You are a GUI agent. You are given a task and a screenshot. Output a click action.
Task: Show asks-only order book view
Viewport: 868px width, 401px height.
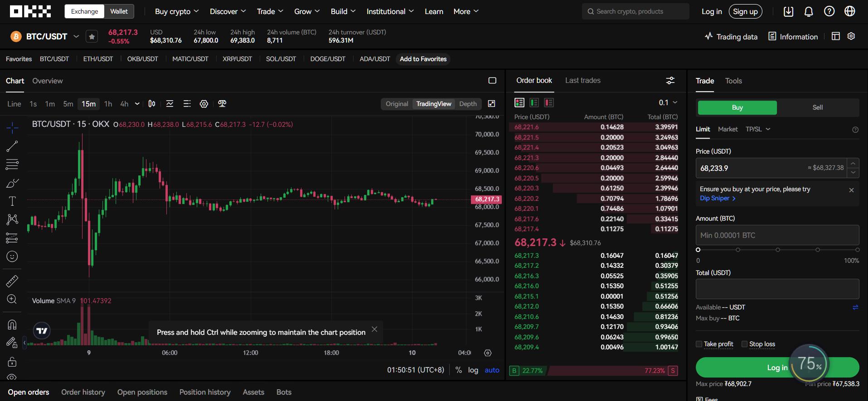pyautogui.click(x=549, y=103)
